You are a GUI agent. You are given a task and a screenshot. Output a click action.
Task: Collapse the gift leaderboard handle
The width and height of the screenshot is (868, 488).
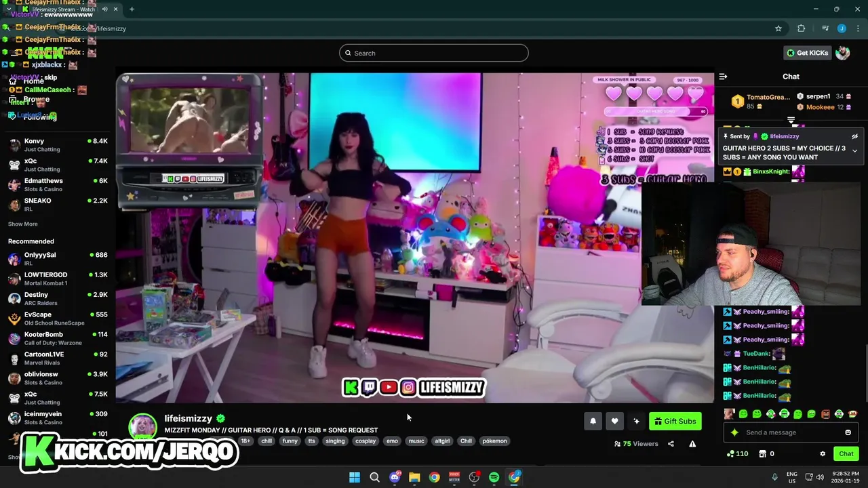(x=791, y=120)
